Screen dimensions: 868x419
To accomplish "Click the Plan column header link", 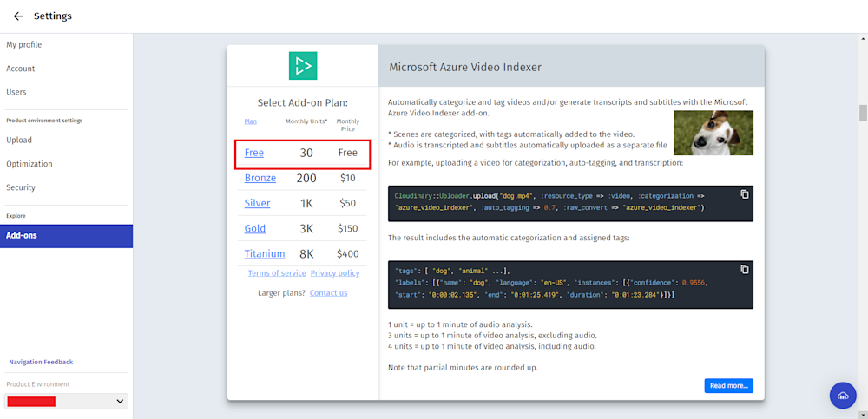I will 251,121.
